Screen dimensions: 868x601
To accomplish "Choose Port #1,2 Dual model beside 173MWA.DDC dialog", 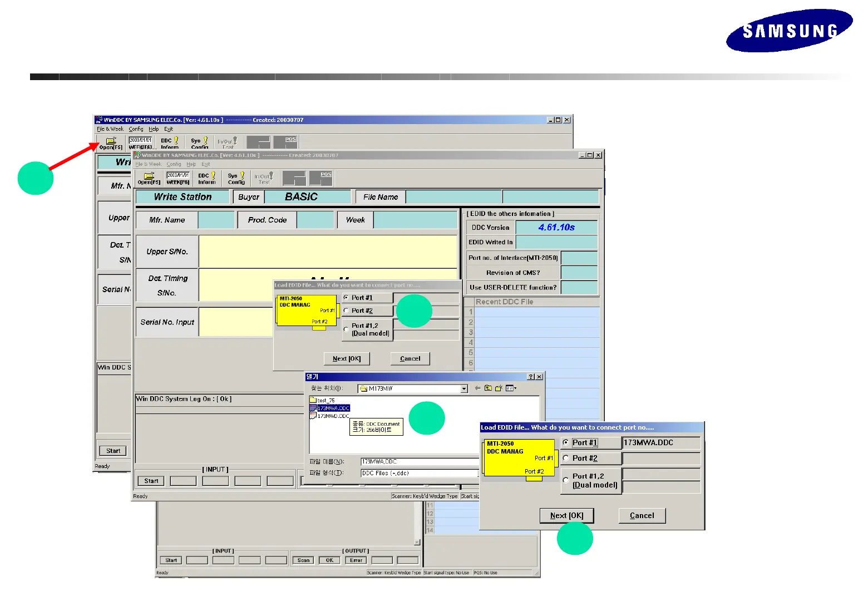I will click(x=590, y=481).
